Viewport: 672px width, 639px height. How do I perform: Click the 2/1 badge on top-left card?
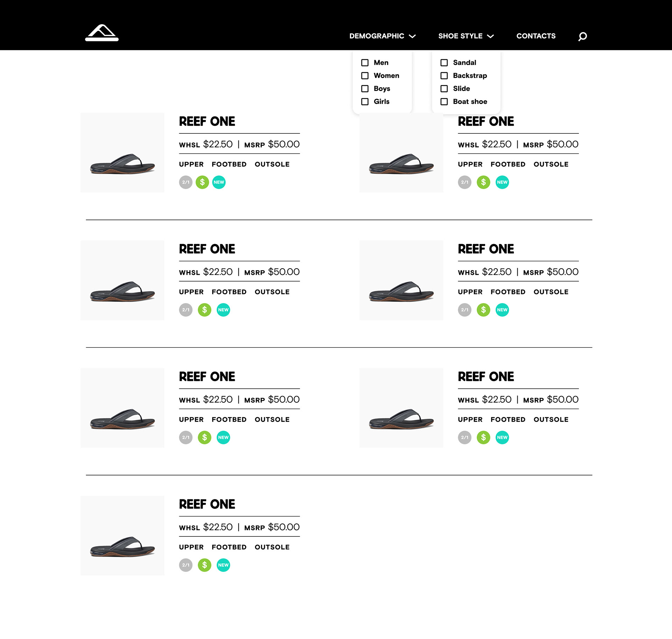pyautogui.click(x=186, y=182)
